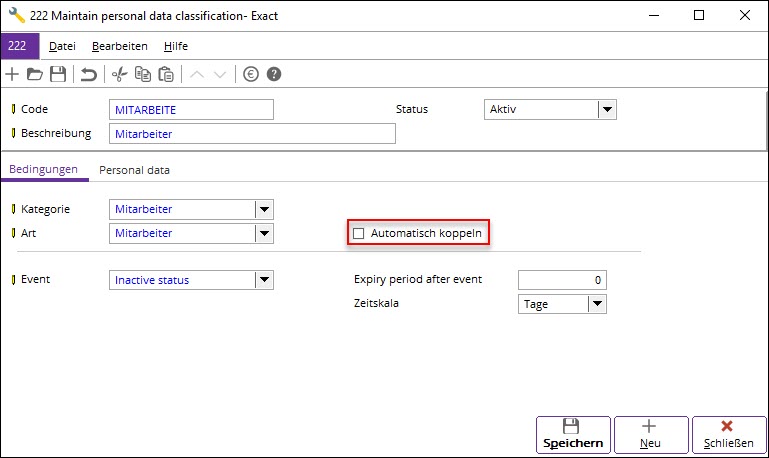Screen dimensions: 769x458
Task: Click the Cut scissors toolbar icon
Action: 119,75
